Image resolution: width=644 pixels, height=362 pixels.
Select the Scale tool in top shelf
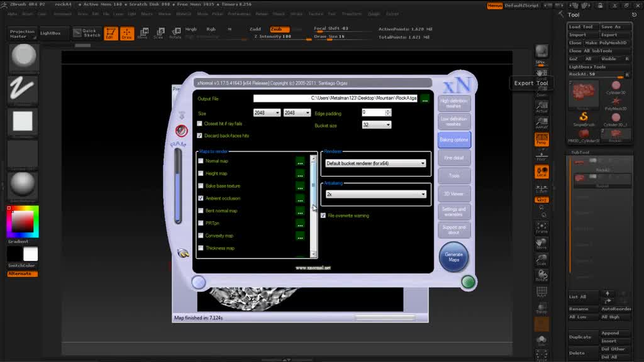click(159, 33)
